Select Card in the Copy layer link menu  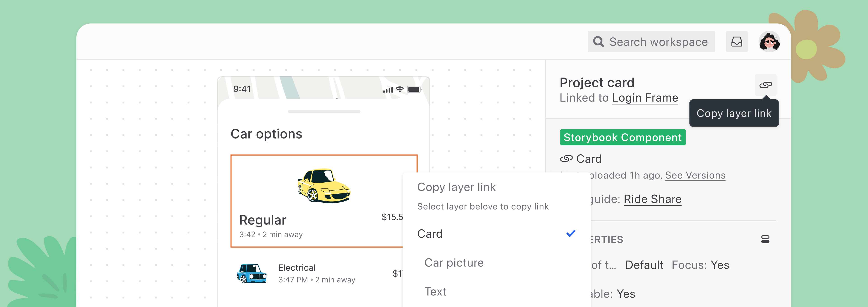(x=430, y=234)
